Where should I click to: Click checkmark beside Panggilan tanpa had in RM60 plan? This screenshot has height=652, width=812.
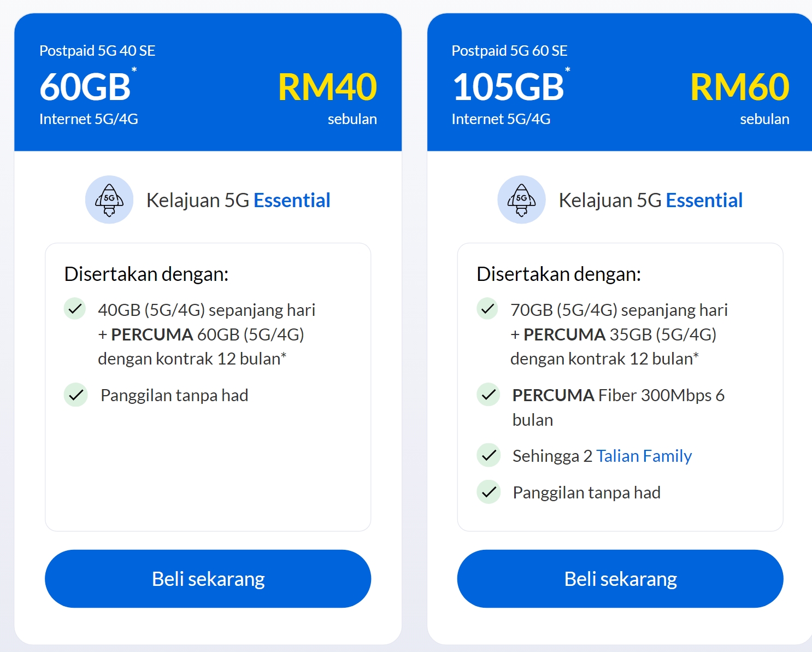[489, 492]
